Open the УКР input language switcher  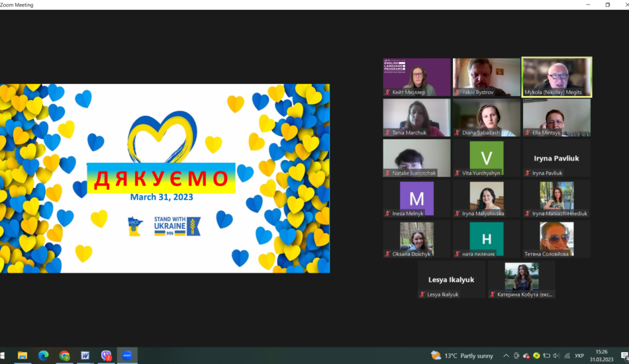point(579,355)
